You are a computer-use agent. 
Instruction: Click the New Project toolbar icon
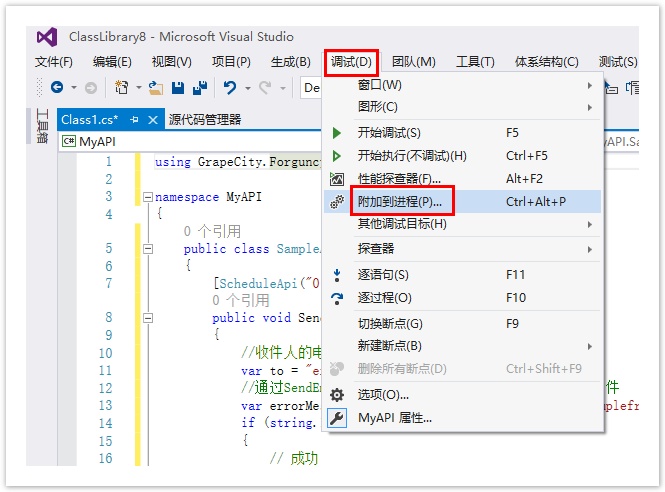pos(122,87)
